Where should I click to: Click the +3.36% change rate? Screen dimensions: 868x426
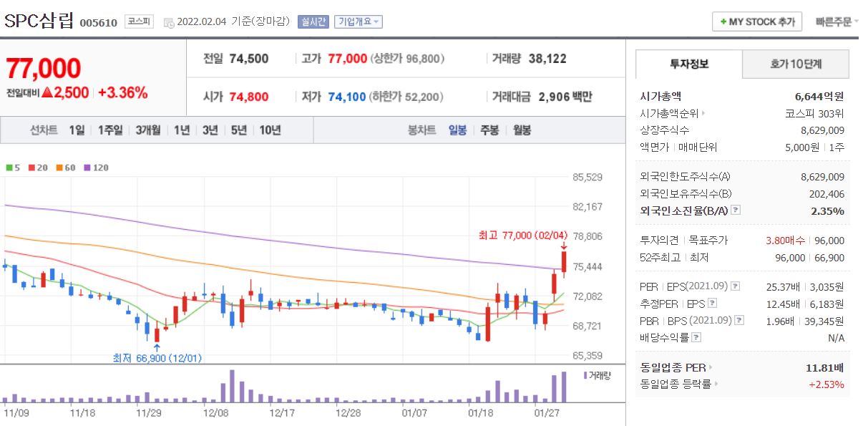pos(122,92)
